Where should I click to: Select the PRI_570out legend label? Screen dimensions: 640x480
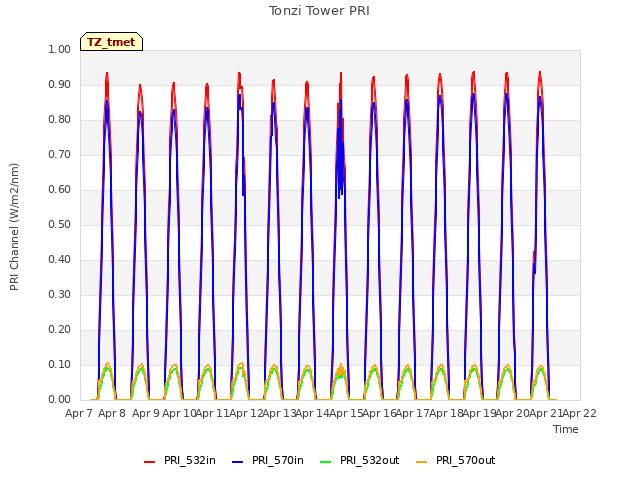(465, 460)
